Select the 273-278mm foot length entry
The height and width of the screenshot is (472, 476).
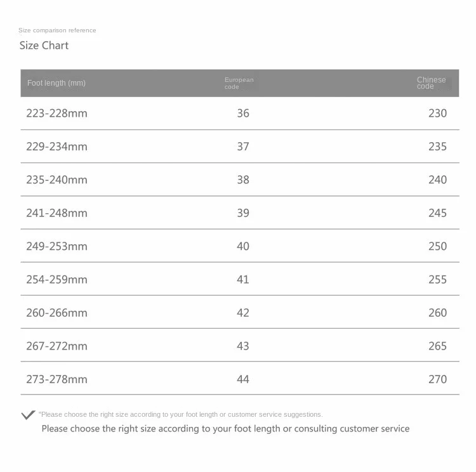coord(56,379)
